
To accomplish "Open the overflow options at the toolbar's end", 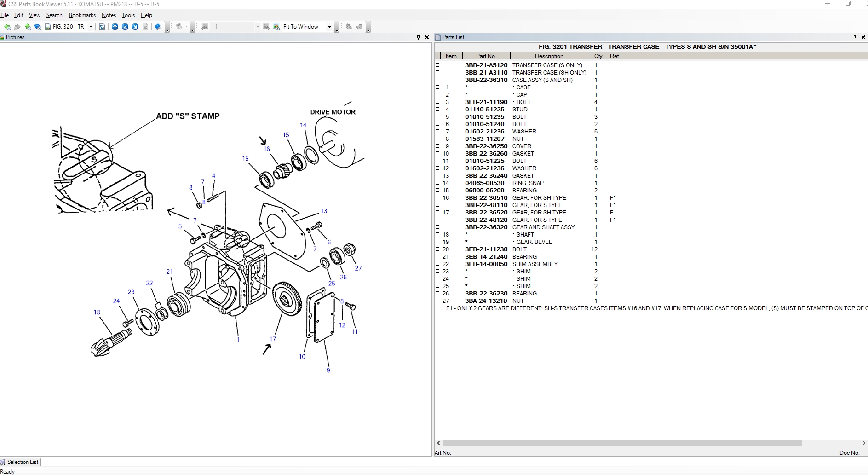I will point(368,28).
